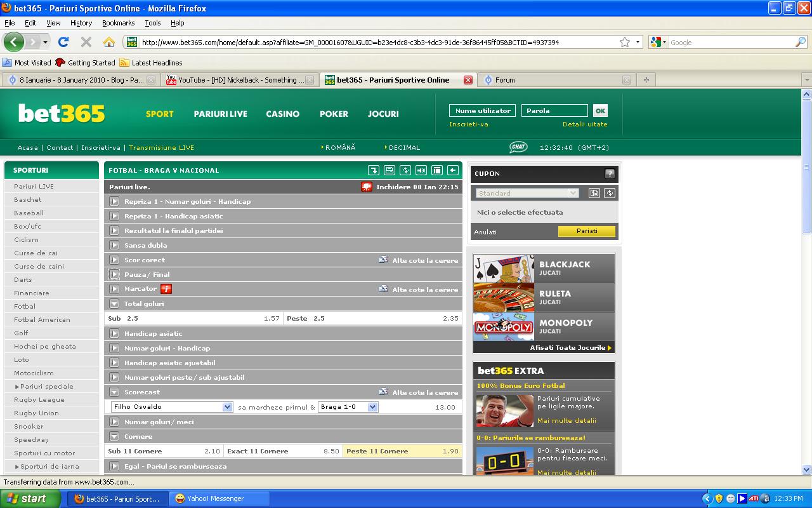Click the Anulati coupon link
The image size is (812, 508).
[485, 232]
